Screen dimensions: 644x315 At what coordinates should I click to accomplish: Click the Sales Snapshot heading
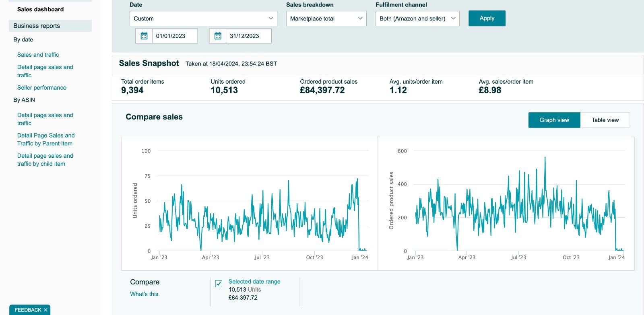149,63
